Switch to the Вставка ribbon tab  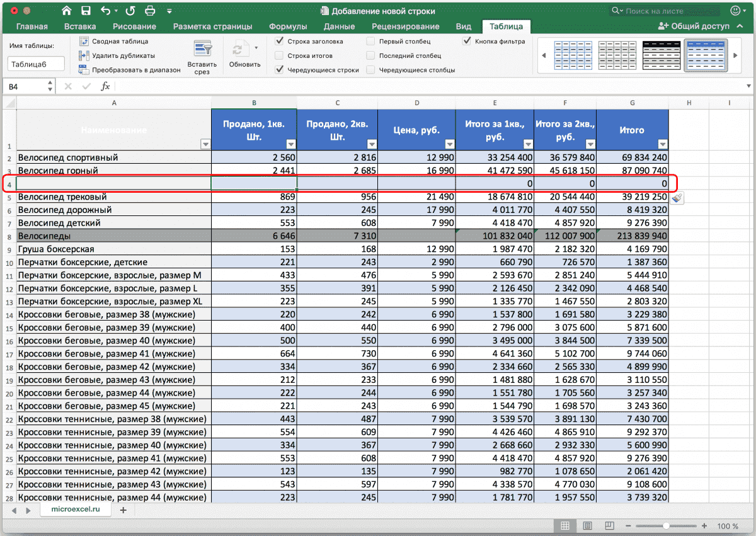[x=80, y=26]
